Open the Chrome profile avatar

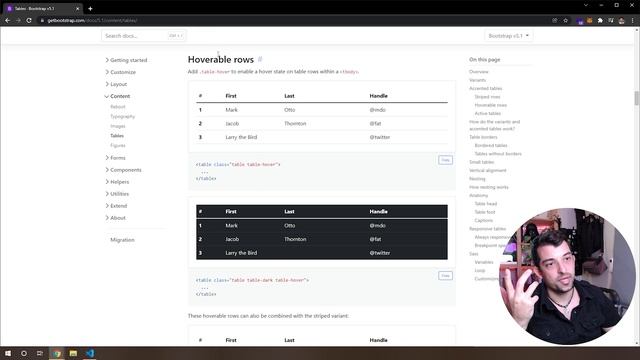[x=622, y=20]
